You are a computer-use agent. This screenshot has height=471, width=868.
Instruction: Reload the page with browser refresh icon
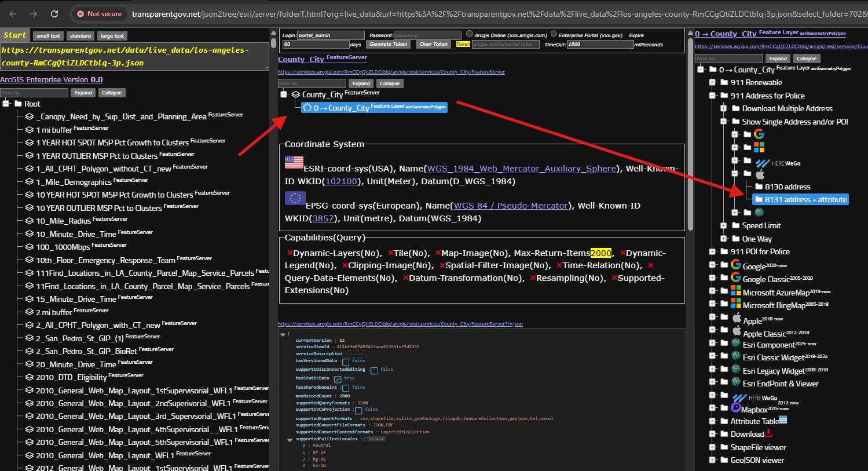tap(54, 14)
